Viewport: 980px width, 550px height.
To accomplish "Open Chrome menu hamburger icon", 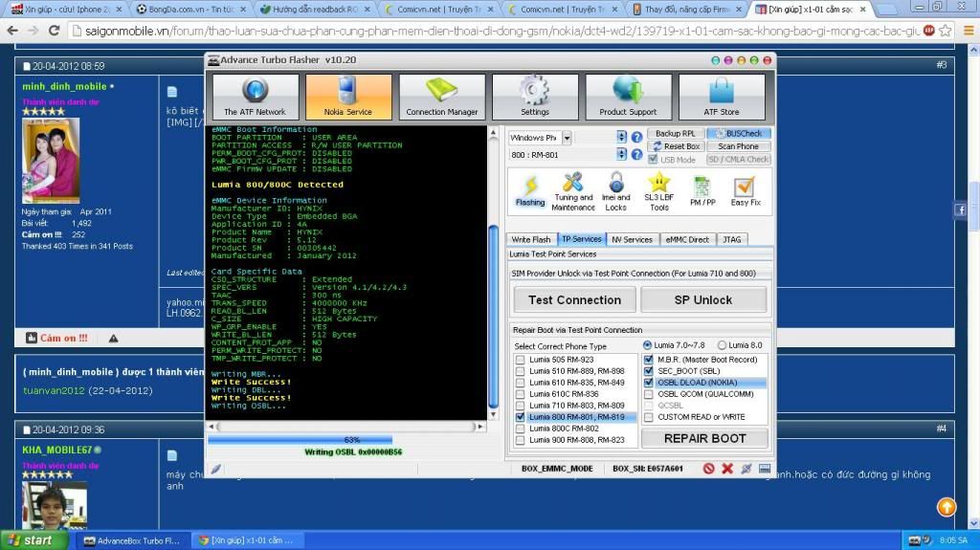I will (x=969, y=30).
